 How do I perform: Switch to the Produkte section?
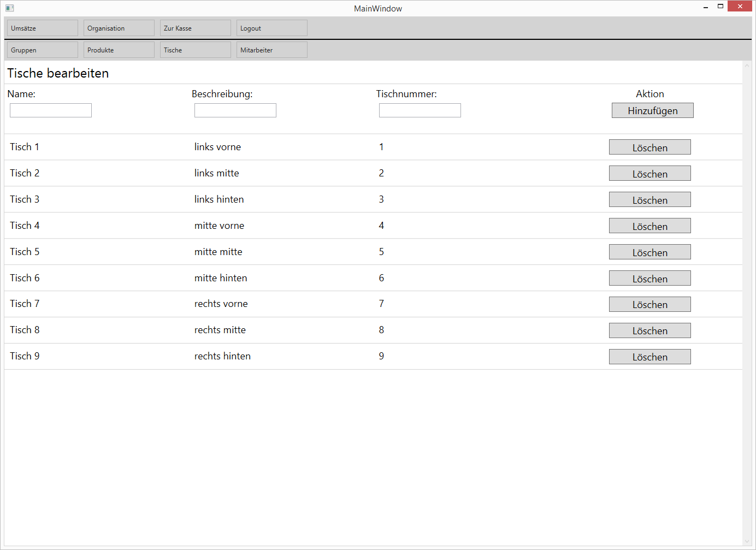(x=119, y=50)
